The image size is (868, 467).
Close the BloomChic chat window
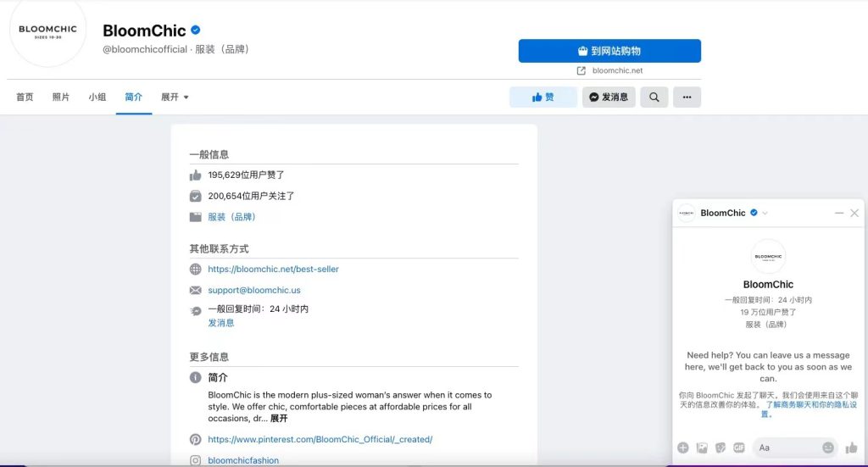click(854, 213)
